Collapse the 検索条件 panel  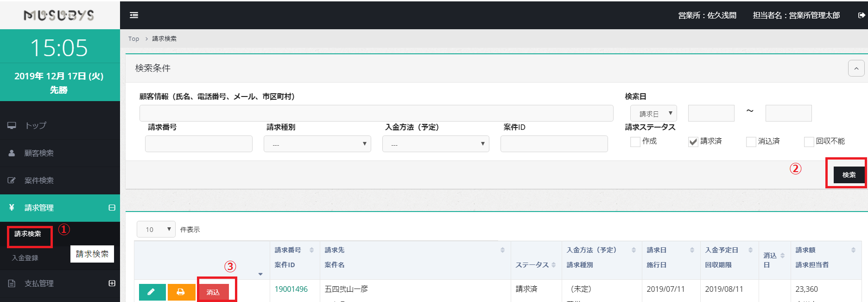[x=856, y=68]
